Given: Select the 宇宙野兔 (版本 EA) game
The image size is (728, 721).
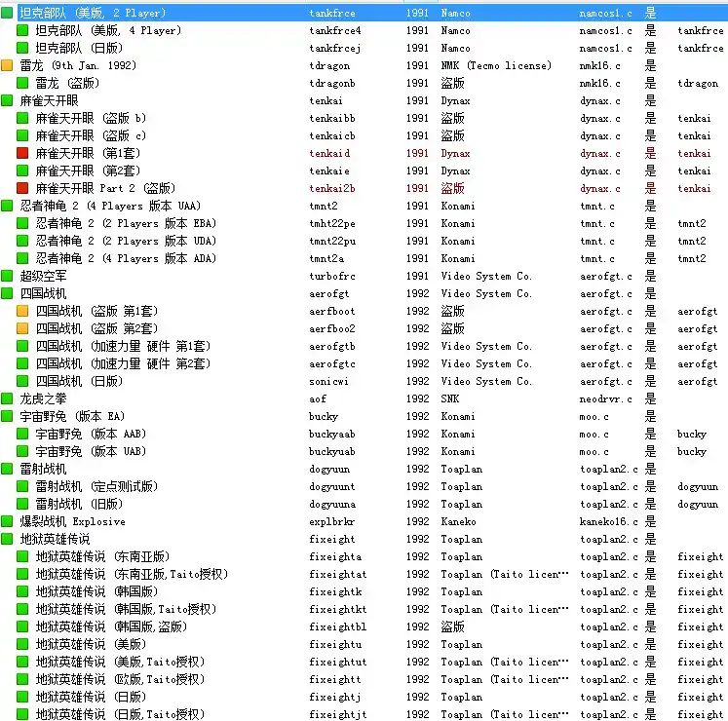Looking at the screenshot, I should pyautogui.click(x=68, y=417).
